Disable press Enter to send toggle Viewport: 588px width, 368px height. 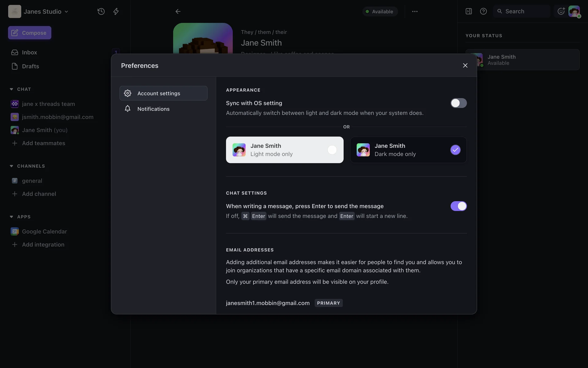(458, 206)
